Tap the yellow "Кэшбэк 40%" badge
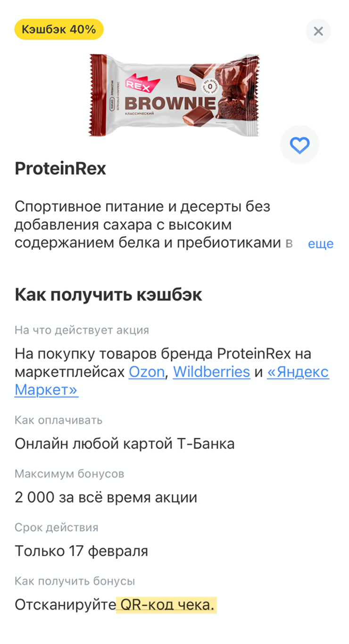 [59, 30]
